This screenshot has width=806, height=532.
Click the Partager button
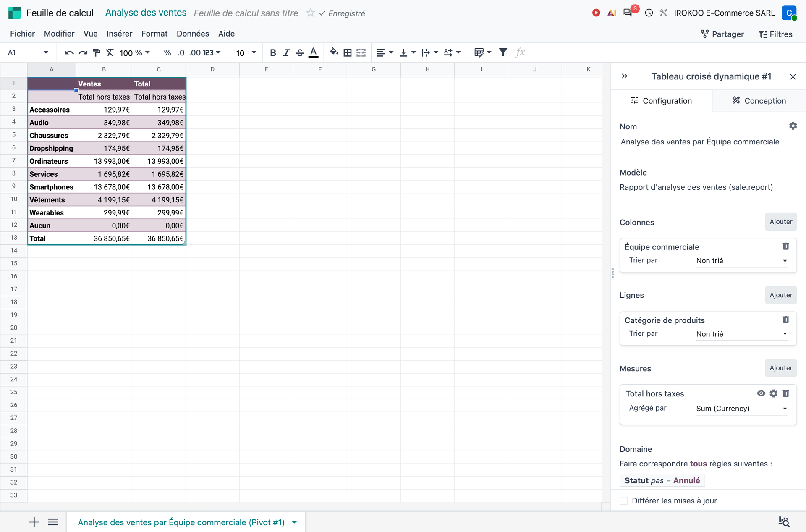[722, 34]
